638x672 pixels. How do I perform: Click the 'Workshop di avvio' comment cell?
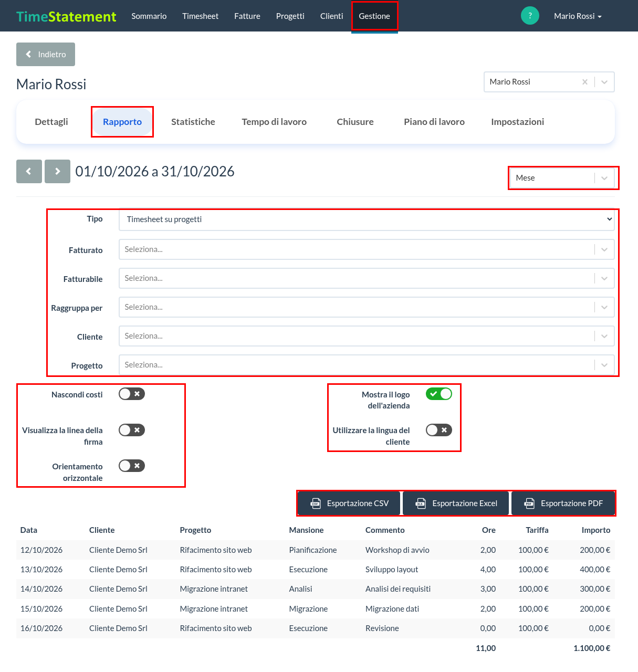coord(398,550)
